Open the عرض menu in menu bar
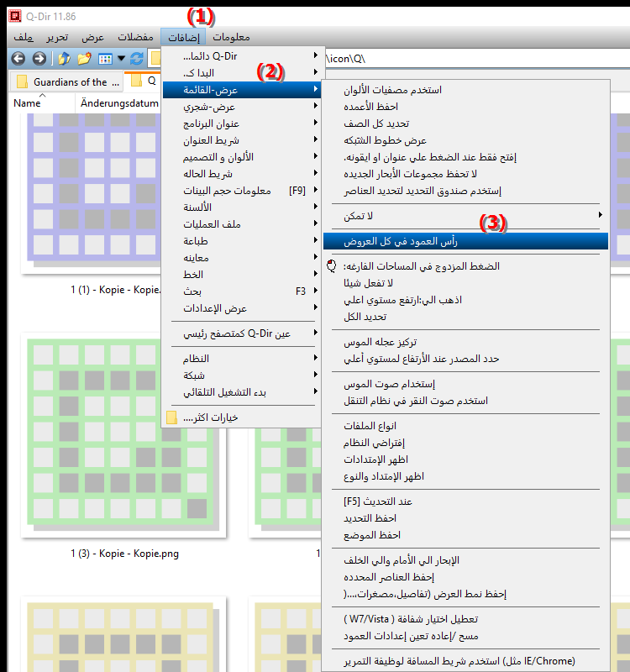Viewport: 630px width, 672px height. coord(93,37)
